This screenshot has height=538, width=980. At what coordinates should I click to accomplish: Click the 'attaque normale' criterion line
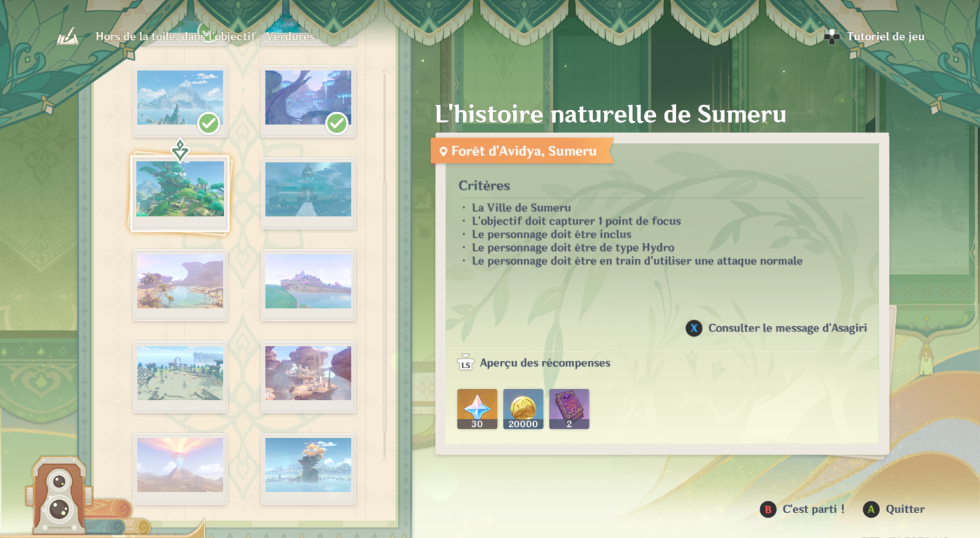637,261
